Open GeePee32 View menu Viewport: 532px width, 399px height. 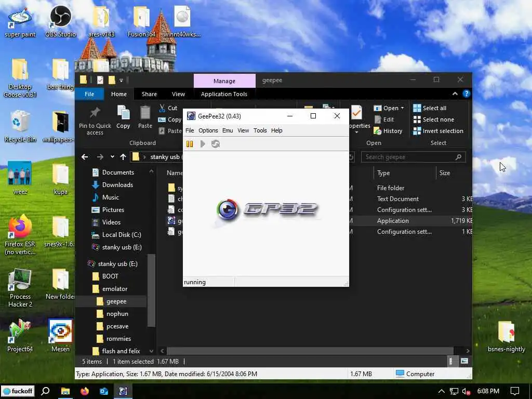[243, 130]
